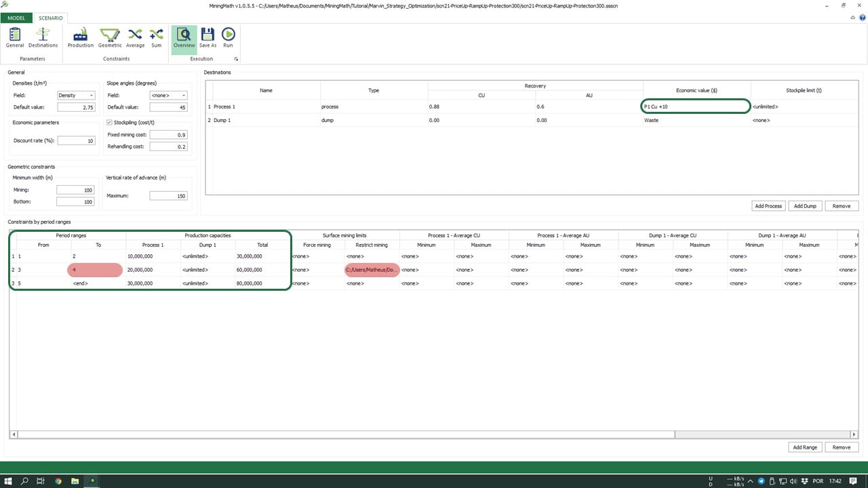Expand the Execution group dialog launcher

coord(236,60)
